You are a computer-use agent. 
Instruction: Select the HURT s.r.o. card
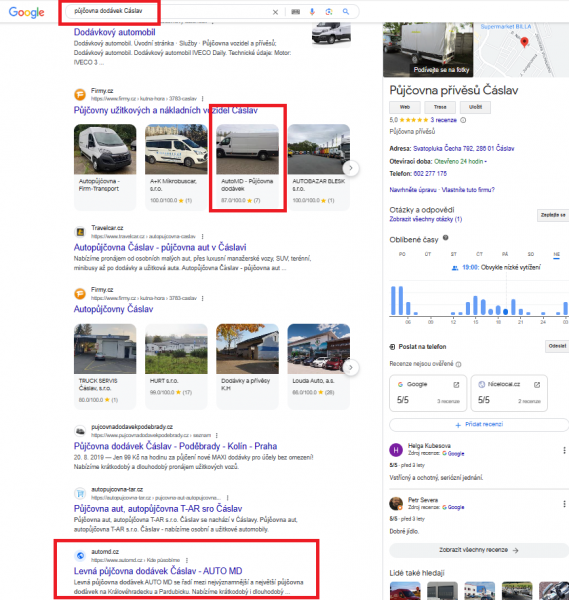click(176, 367)
